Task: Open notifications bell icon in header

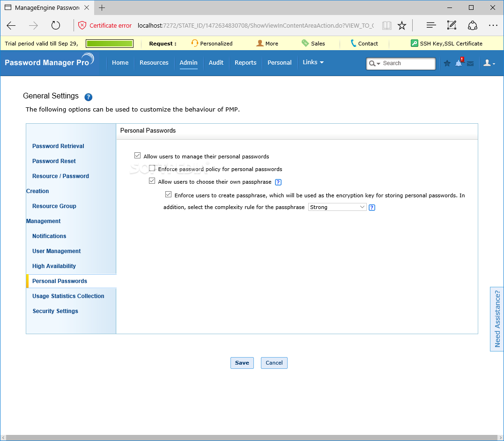Action: 460,62
